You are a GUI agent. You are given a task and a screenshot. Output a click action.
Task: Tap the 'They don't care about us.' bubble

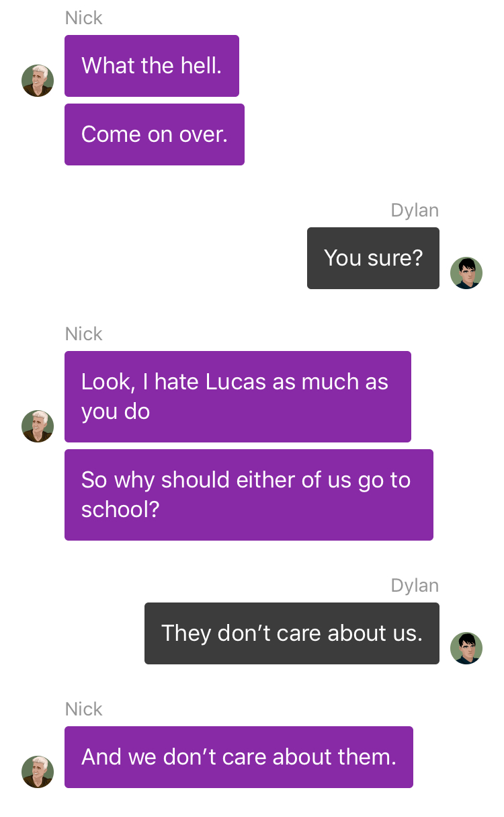click(x=292, y=633)
